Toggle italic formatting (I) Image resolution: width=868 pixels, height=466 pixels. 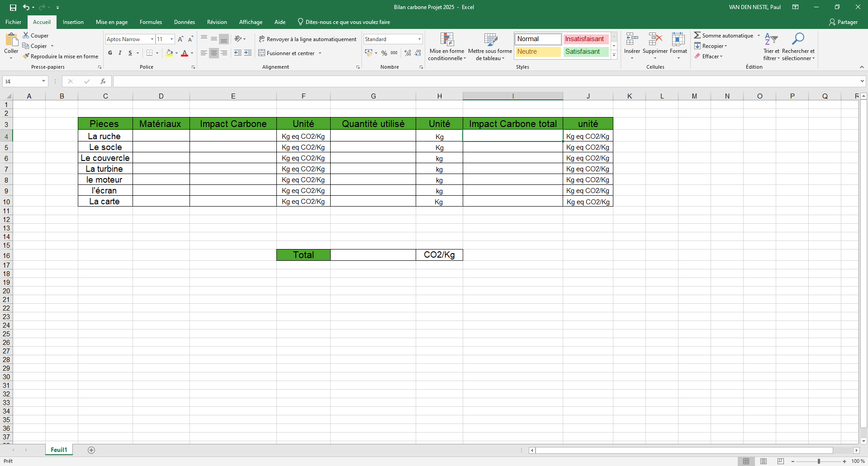point(120,53)
